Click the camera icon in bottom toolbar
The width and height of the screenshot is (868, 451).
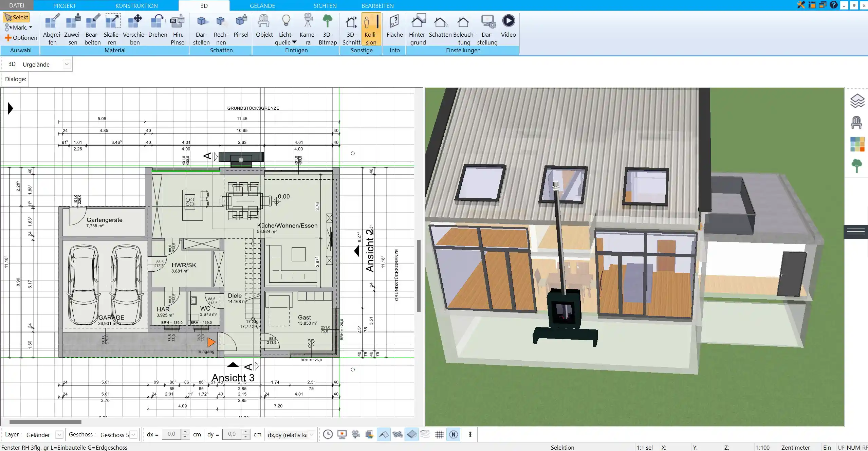tap(356, 434)
